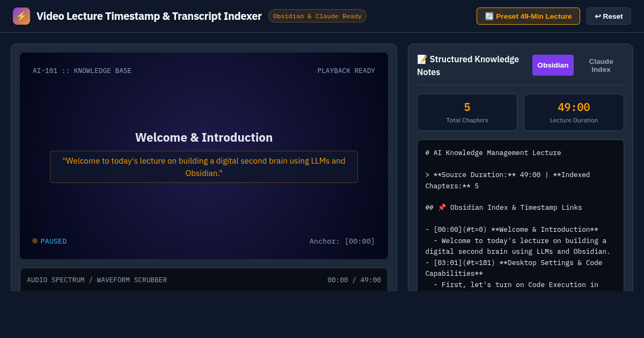The image size is (644, 338).
Task: Click the [00:00](#t=0) timestamp link line
Action: (511, 230)
